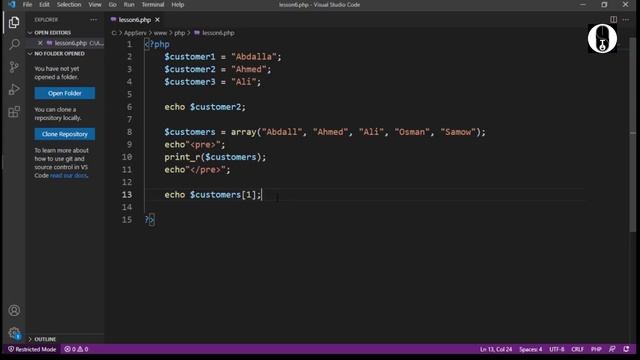This screenshot has height=360, width=640.
Task: Click print_r on line 10
Action: click(182, 157)
